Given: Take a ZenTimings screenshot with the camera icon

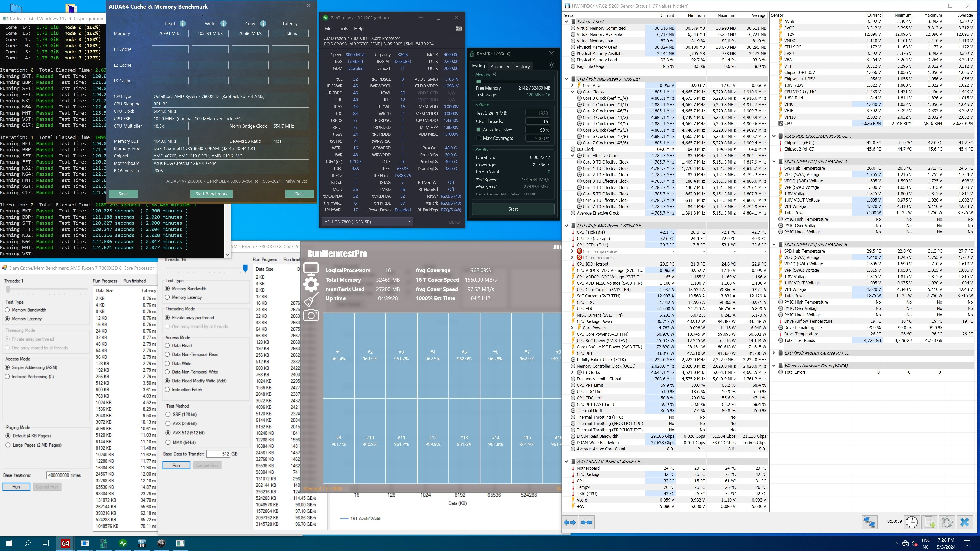Looking at the screenshot, I should point(458,29).
